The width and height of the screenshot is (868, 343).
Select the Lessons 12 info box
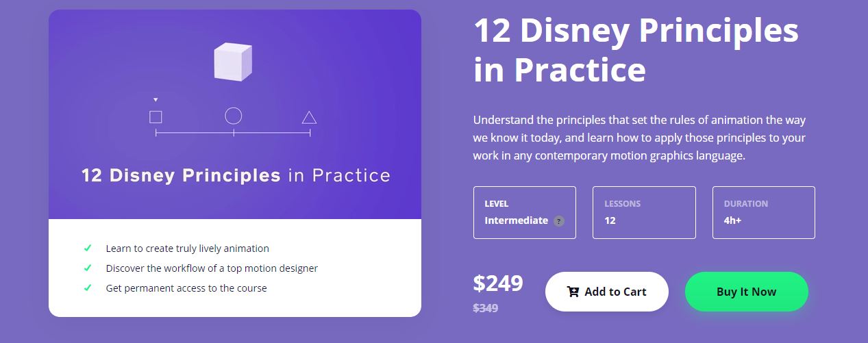(643, 212)
